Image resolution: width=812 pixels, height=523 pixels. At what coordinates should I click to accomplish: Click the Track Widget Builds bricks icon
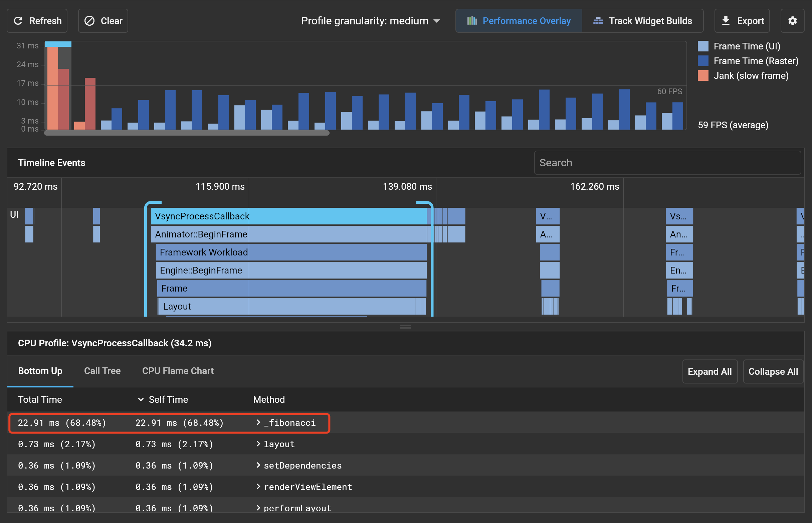click(598, 21)
